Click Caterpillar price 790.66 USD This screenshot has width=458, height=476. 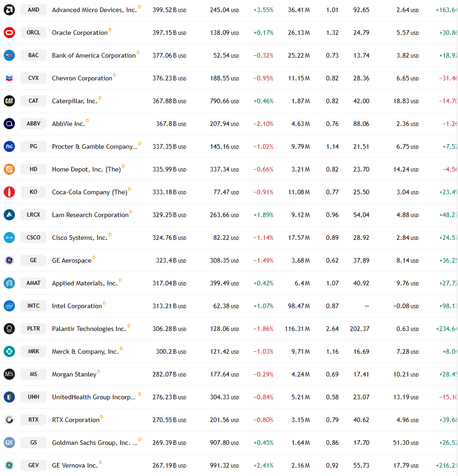coord(225,101)
